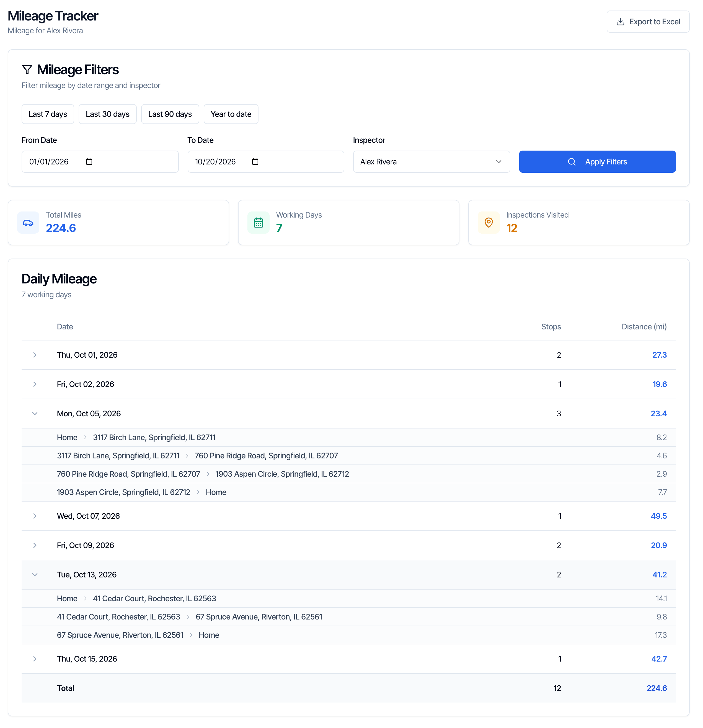Click the 27.3 distance value
Screen dimensions: 703x728
click(x=659, y=355)
